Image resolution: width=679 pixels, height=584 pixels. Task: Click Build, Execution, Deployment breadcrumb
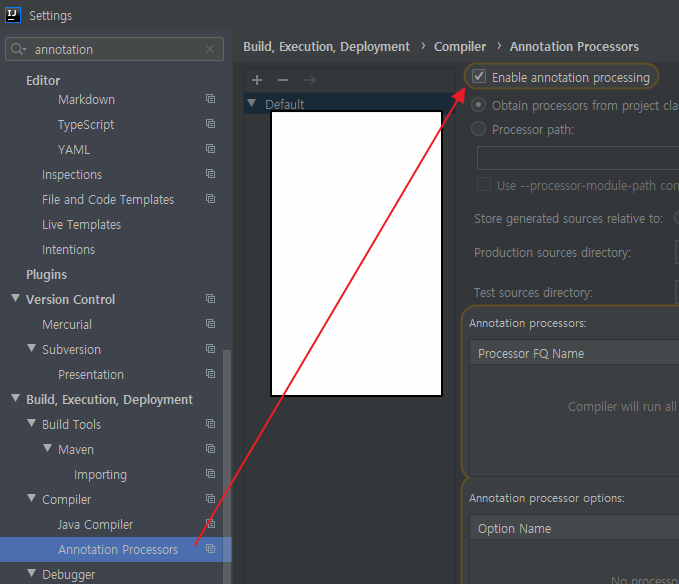(x=327, y=47)
